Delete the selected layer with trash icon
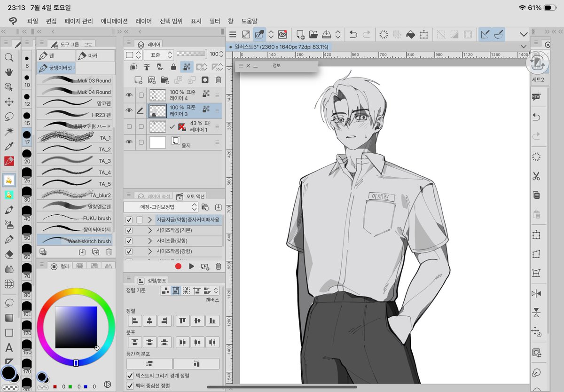Screen dimensions: 564x392 [218, 80]
